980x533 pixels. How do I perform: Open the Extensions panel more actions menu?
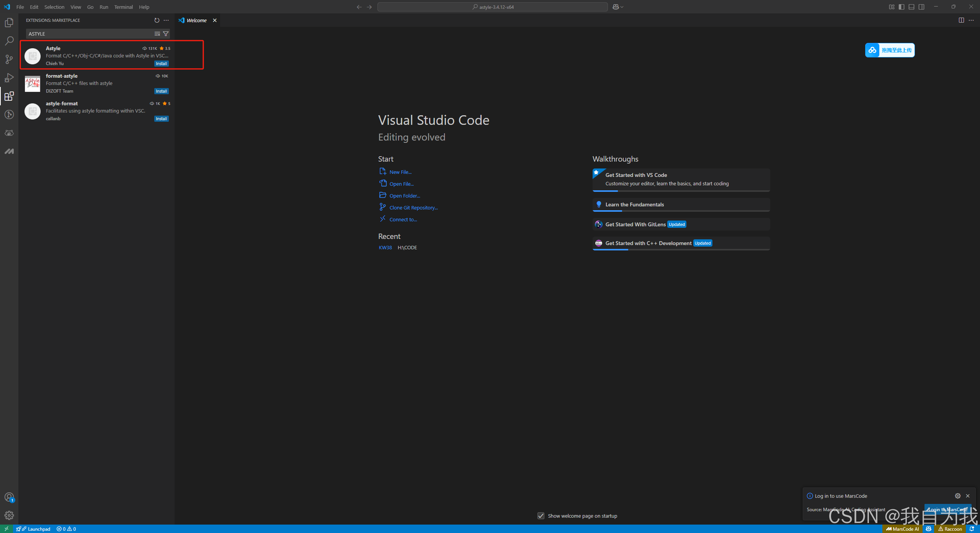[x=166, y=20]
